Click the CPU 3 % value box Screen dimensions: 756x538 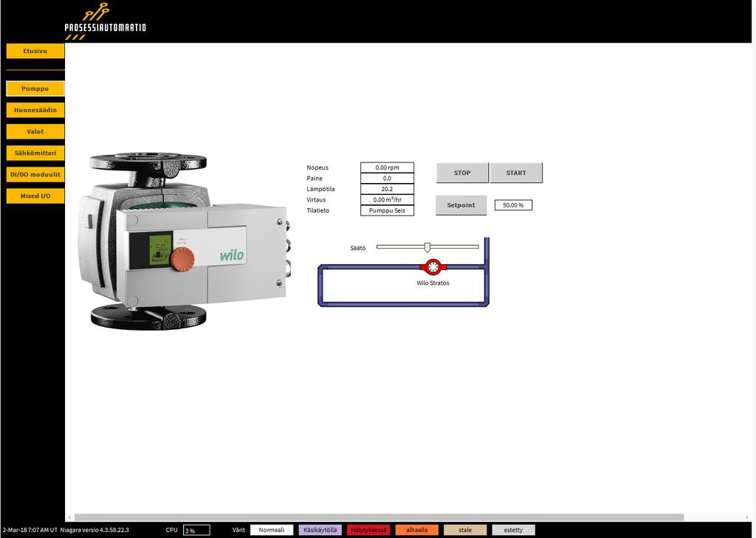(x=196, y=531)
